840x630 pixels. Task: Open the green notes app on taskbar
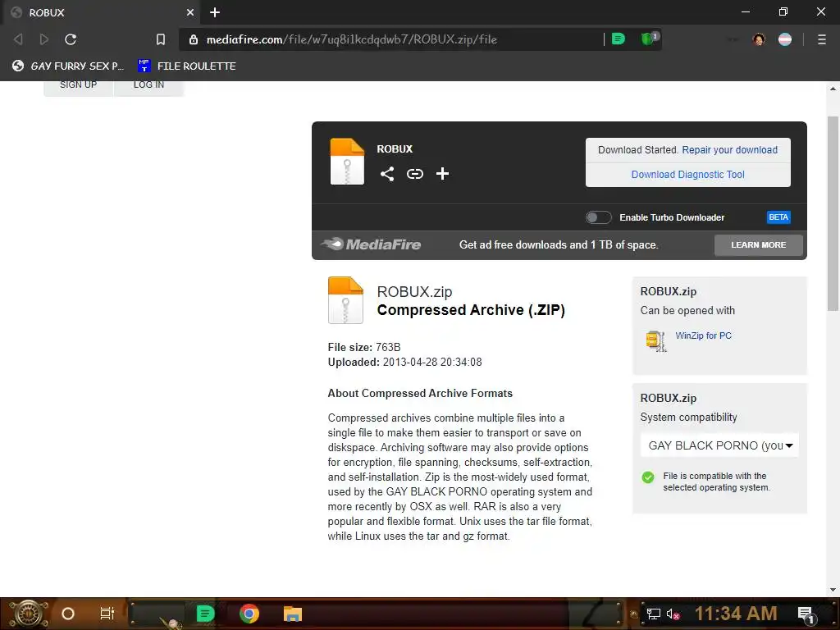tap(205, 614)
